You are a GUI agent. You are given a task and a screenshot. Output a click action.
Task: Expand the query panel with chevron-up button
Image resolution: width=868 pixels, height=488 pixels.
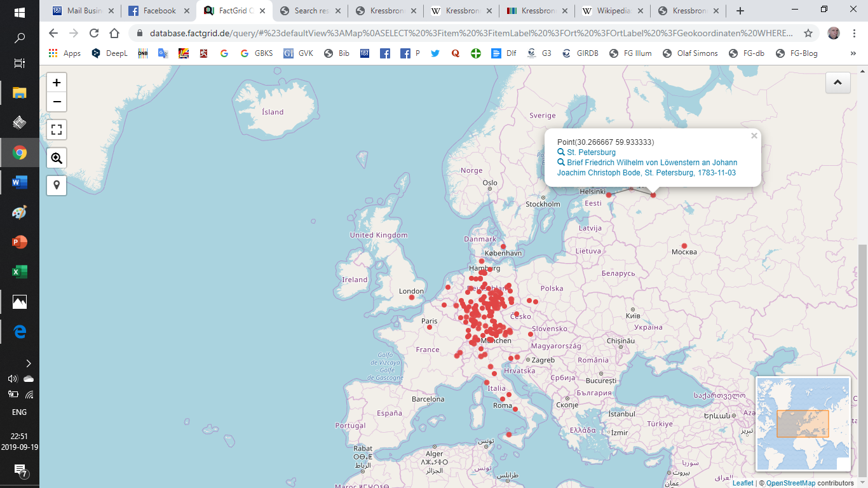[837, 83]
